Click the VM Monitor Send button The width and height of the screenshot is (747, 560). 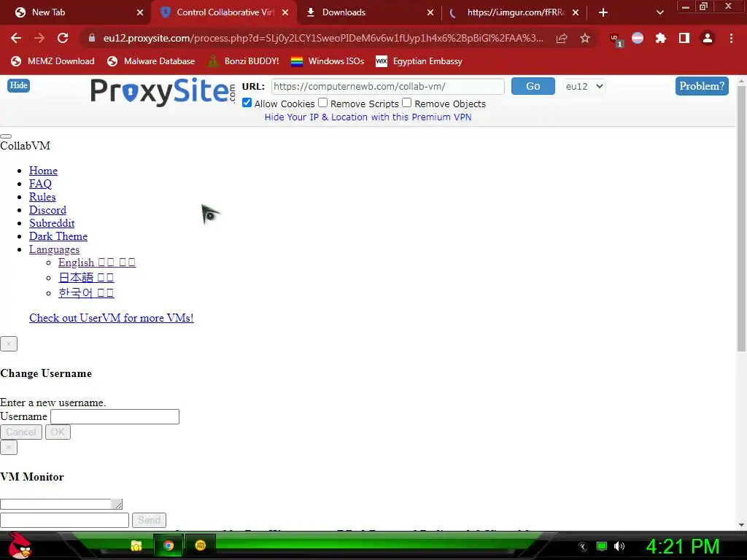coord(149,520)
